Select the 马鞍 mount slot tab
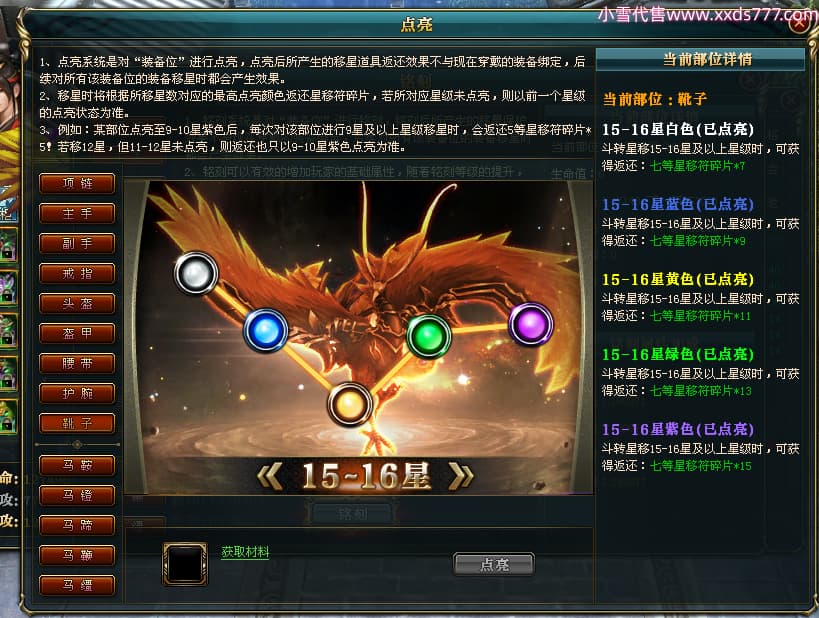The height and width of the screenshot is (618, 819). point(77,465)
